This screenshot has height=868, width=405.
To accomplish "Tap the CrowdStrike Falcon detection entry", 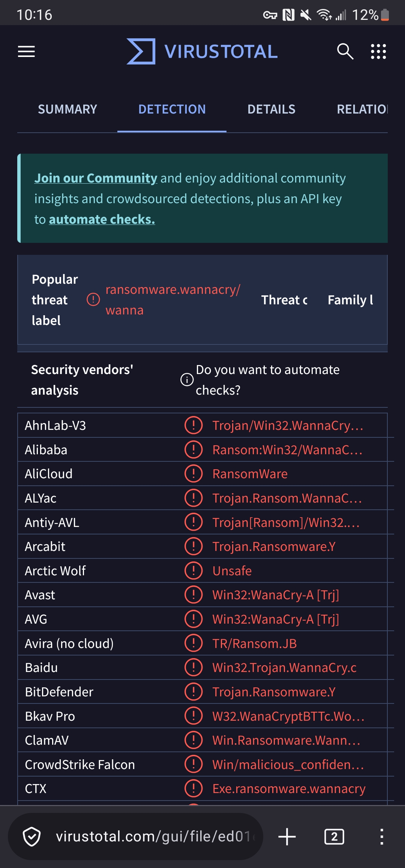I will [288, 765].
